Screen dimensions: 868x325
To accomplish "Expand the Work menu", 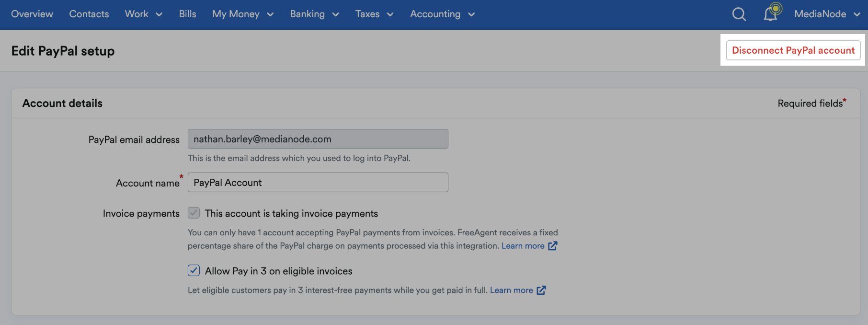I will (x=144, y=14).
